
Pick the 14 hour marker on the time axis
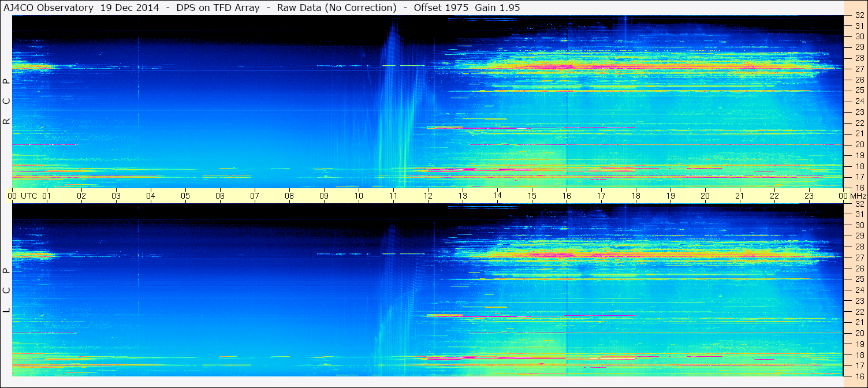click(x=497, y=195)
